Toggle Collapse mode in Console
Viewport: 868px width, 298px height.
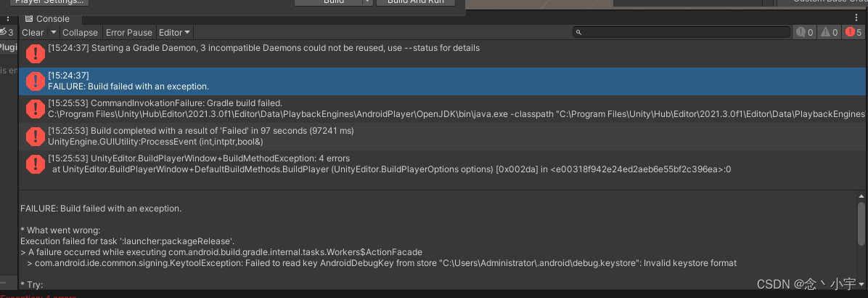(x=80, y=33)
